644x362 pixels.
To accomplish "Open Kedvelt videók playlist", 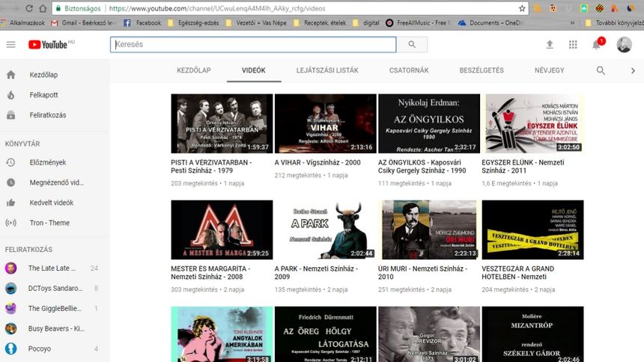I will coord(51,203).
